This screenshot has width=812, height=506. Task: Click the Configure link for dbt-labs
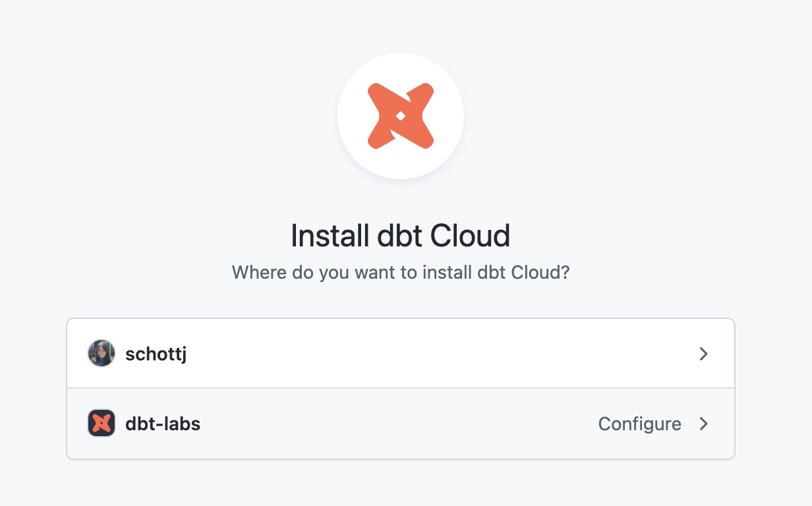pyautogui.click(x=639, y=424)
